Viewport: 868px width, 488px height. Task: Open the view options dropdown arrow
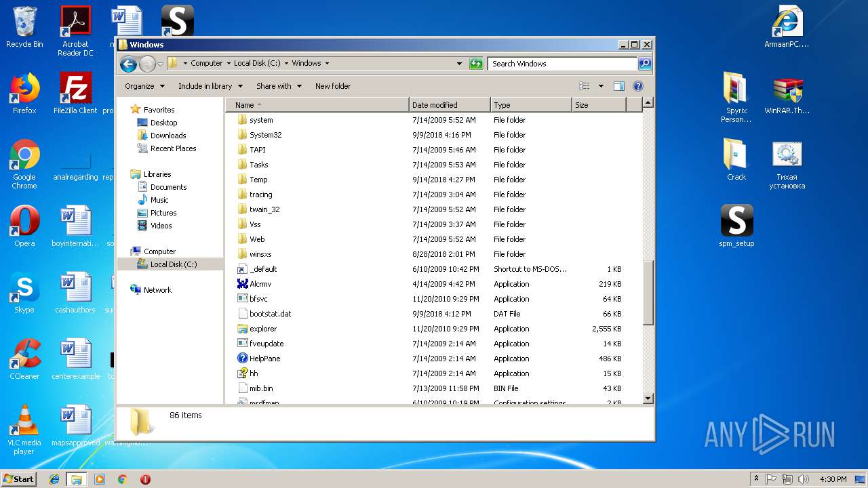tap(601, 86)
